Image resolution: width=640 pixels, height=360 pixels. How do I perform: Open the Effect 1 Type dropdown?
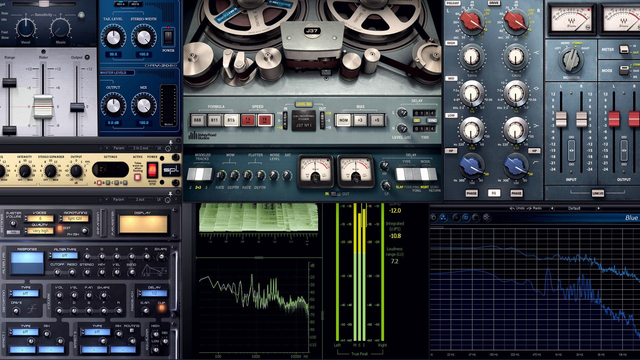(x=25, y=332)
